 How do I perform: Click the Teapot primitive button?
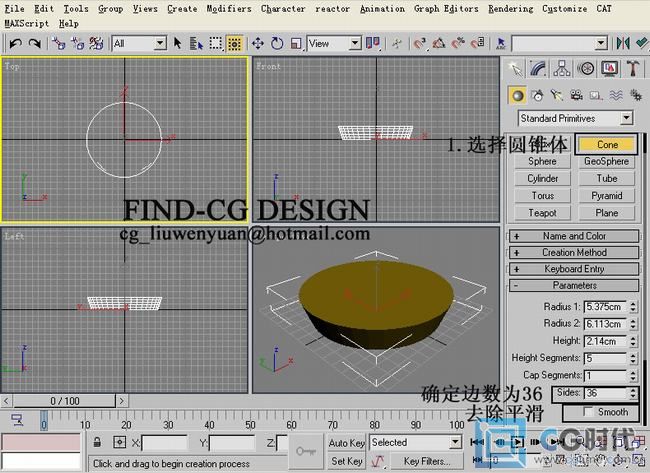542,213
